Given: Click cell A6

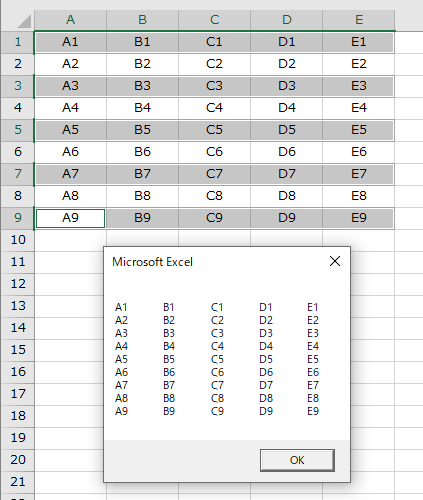Looking at the screenshot, I should coord(70,152).
